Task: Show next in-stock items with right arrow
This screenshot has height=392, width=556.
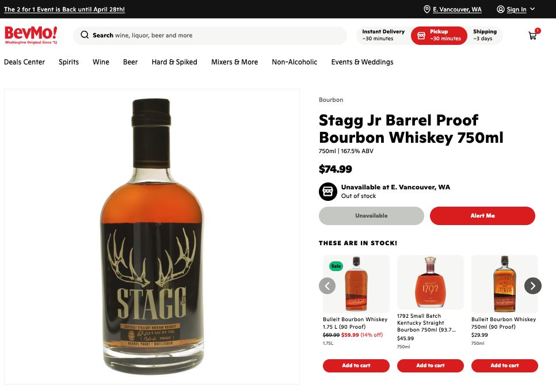Action: coord(532,286)
